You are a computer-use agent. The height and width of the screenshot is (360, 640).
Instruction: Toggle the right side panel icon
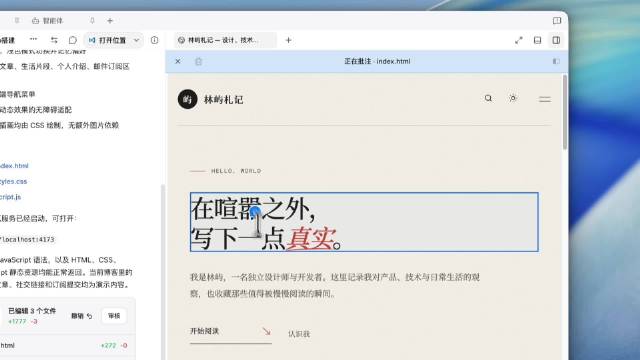click(x=556, y=40)
